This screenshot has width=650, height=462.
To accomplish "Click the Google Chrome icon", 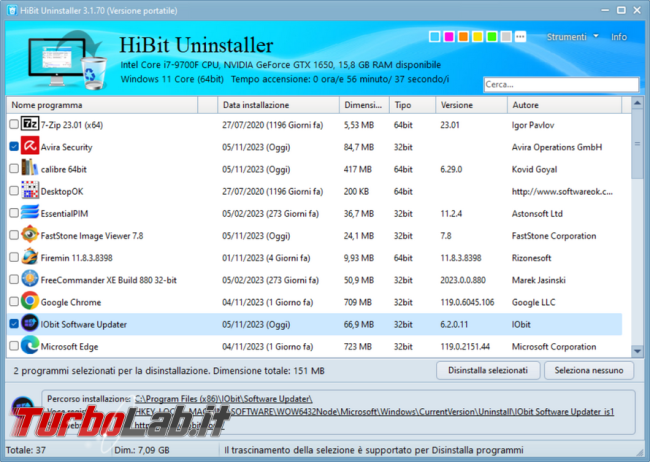I will point(30,301).
